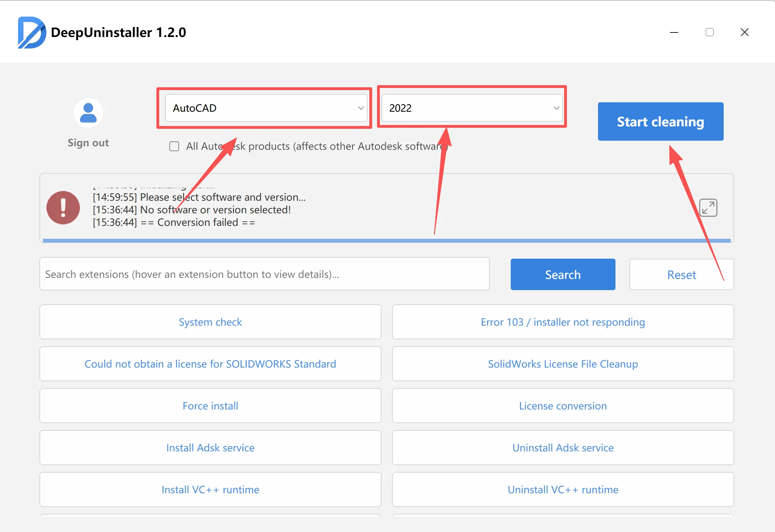Image resolution: width=775 pixels, height=532 pixels.
Task: Click the Sign out link
Action: point(88,143)
